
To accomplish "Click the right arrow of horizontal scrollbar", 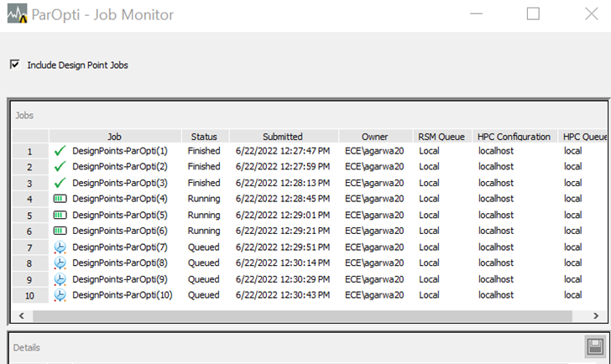I will [x=596, y=315].
